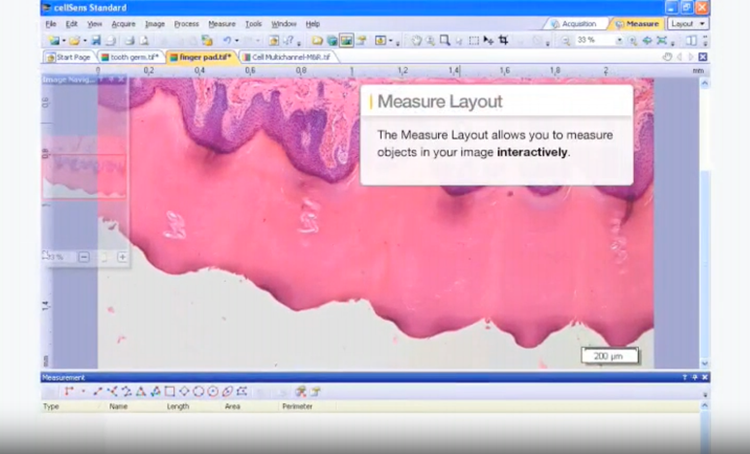Viewport: 750px width, 454px height.
Task: Open the Measure menu
Action: click(x=221, y=23)
